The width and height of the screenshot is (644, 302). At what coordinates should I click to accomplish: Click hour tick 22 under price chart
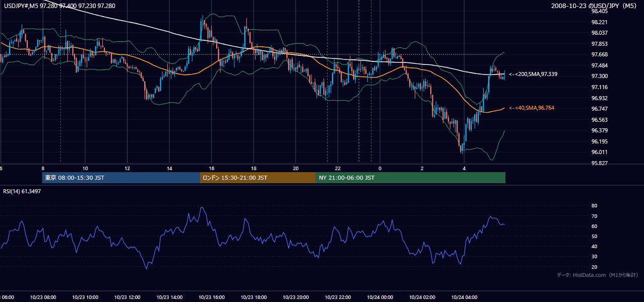coord(338,168)
